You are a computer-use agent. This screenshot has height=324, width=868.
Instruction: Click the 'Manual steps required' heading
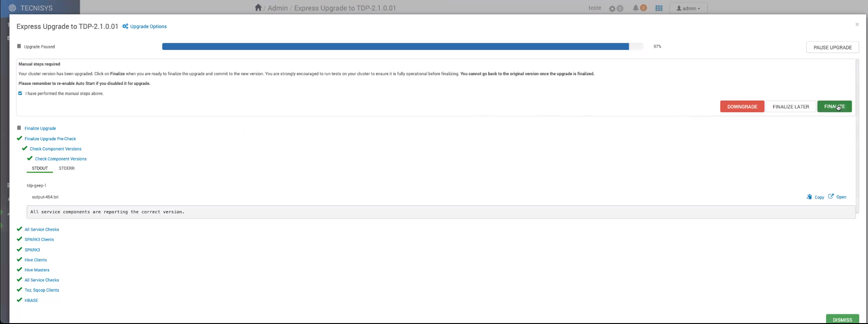click(x=39, y=64)
